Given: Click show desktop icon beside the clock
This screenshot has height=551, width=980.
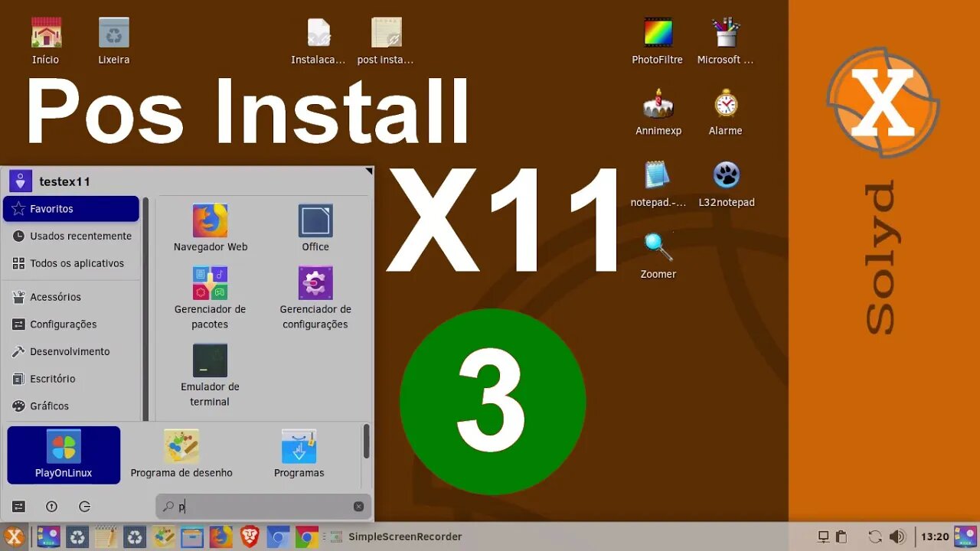Looking at the screenshot, I should (965, 536).
